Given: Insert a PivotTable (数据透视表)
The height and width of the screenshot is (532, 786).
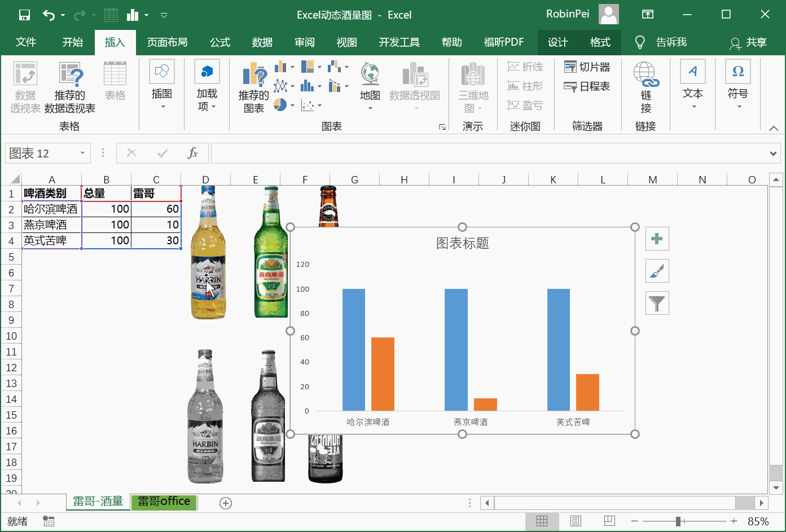Looking at the screenshot, I should (25, 87).
